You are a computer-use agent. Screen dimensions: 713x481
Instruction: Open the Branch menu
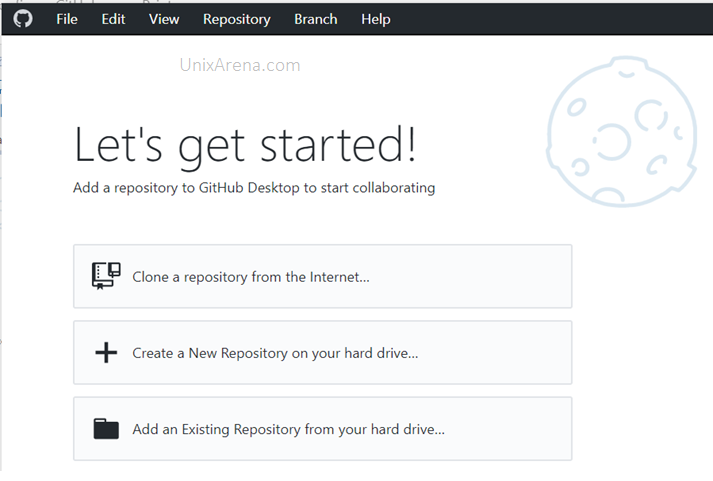316,19
